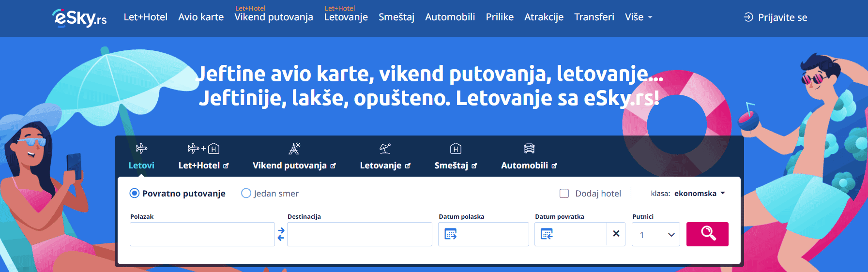This screenshot has height=272, width=868.
Task: Click the sign-in arrow icon
Action: [748, 17]
